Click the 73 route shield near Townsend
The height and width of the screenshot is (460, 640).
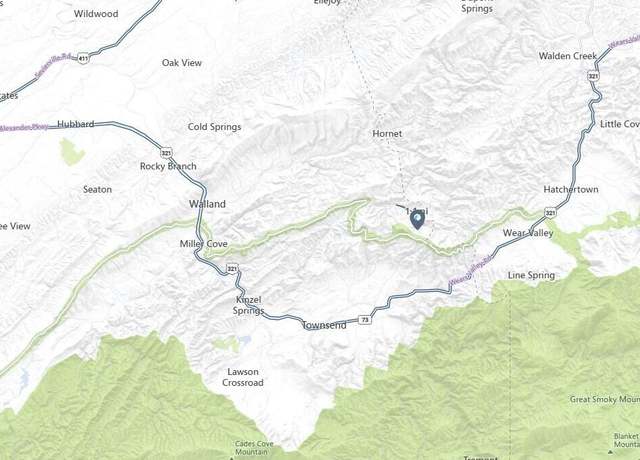point(365,320)
